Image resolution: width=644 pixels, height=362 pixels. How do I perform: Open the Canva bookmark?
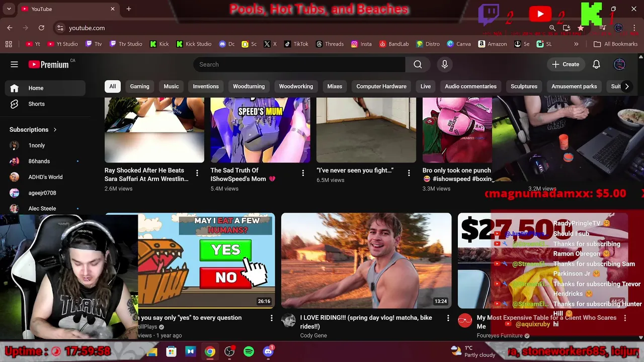pyautogui.click(x=459, y=44)
